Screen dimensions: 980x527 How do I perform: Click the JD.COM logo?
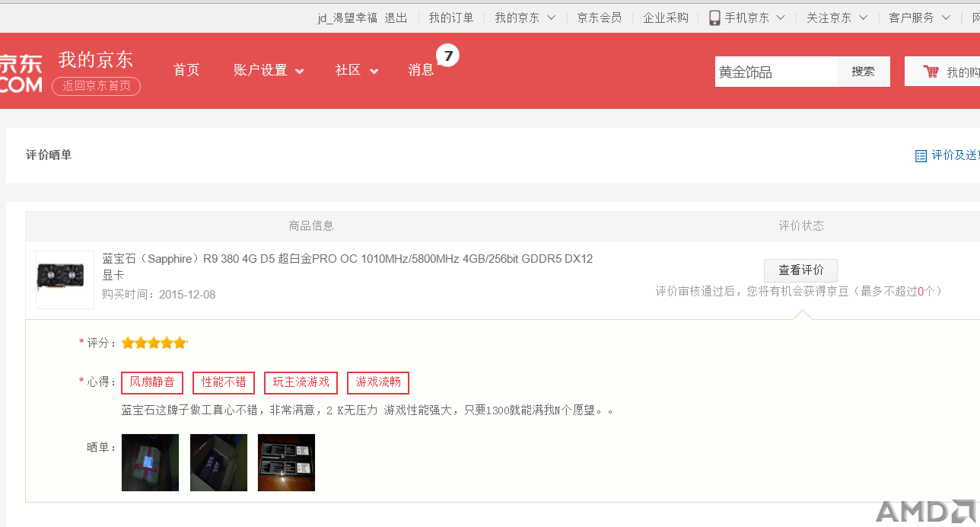[21, 73]
